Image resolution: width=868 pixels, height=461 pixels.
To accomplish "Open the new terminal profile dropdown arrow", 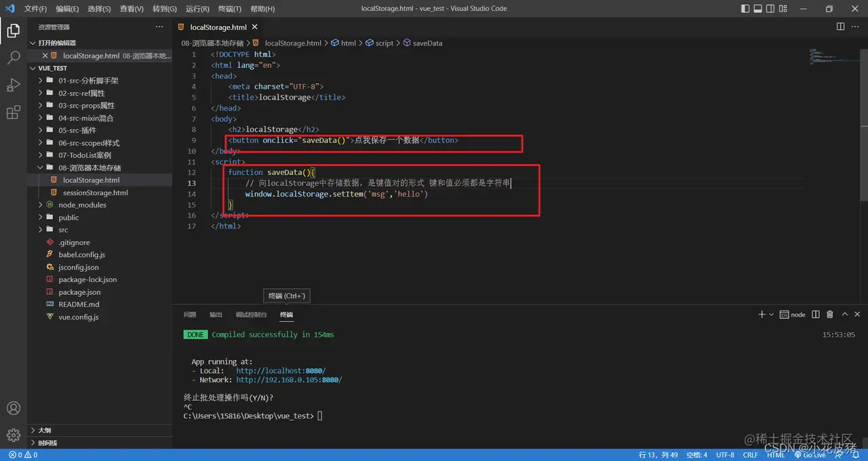I will coord(772,315).
